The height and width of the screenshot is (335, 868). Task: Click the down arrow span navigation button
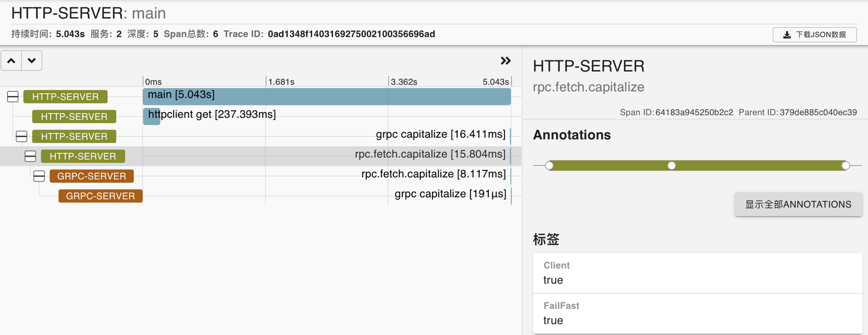pyautogui.click(x=32, y=61)
